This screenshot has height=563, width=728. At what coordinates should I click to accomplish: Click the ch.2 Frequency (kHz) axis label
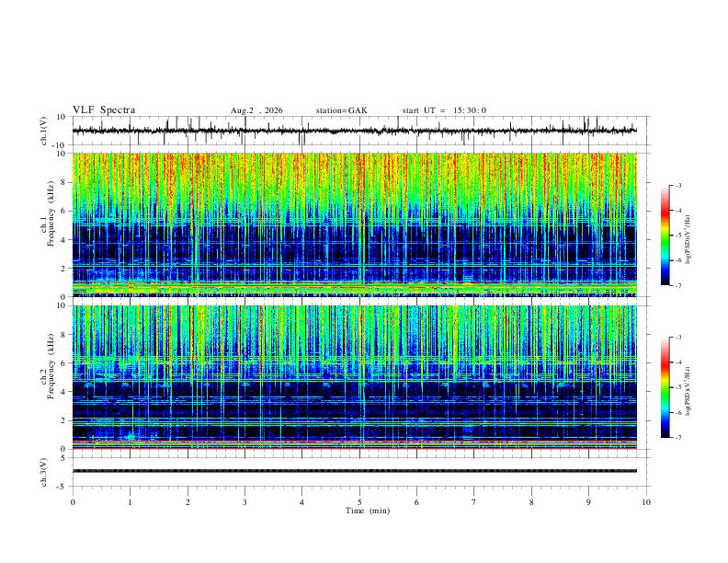click(47, 377)
